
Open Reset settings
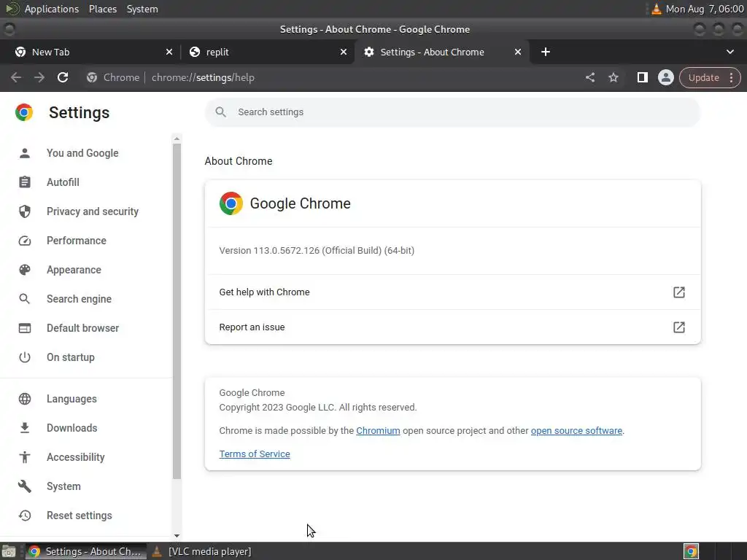(x=80, y=516)
